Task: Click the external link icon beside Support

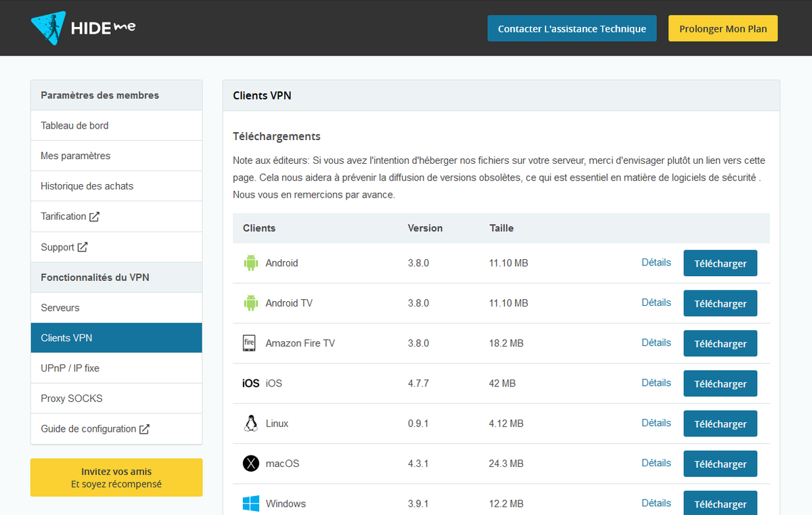Action: [x=83, y=247]
